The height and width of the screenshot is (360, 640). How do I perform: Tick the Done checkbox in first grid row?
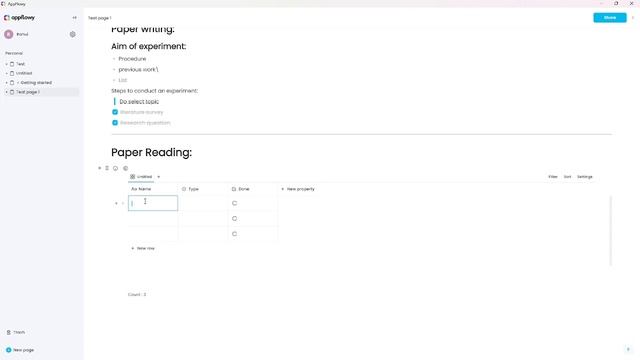point(234,203)
